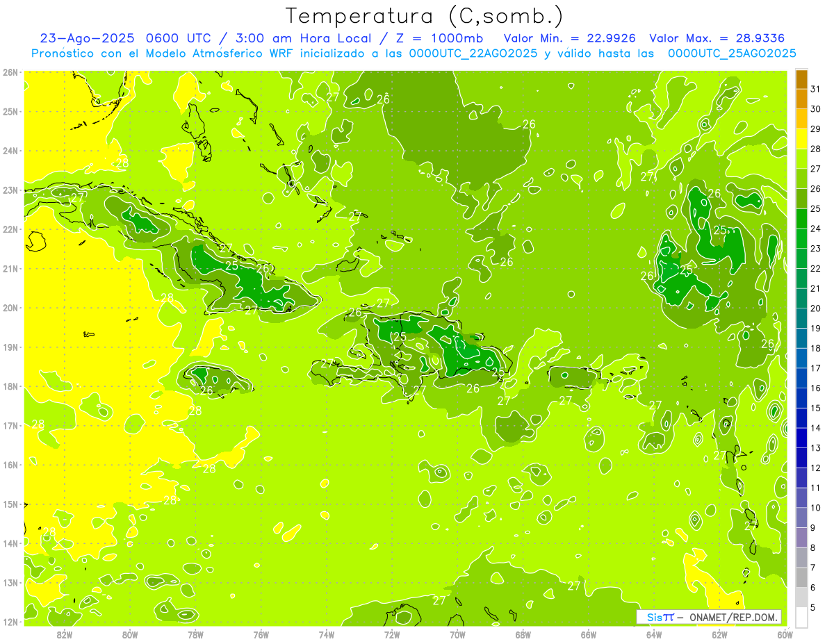Screen dimensions: 834x644
Task: Pick the dark blue swatch between colorbar labels 13 and 14
Action: (801, 438)
